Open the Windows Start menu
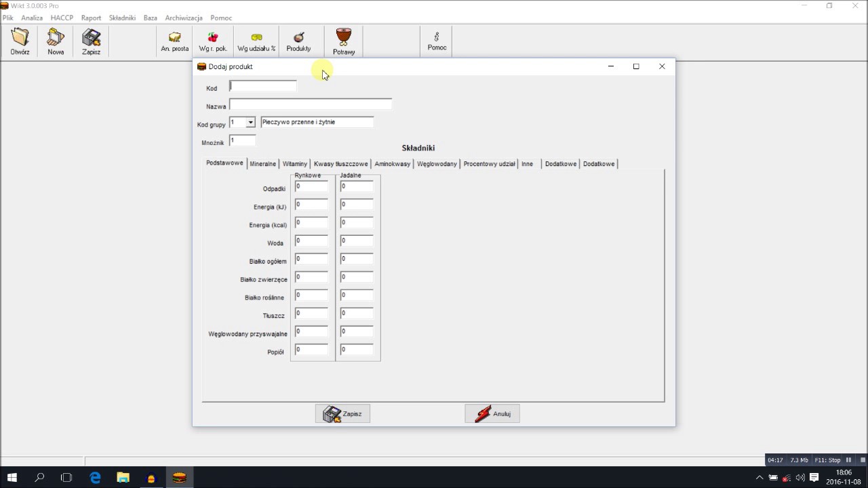The width and height of the screenshot is (868, 488). click(x=12, y=477)
